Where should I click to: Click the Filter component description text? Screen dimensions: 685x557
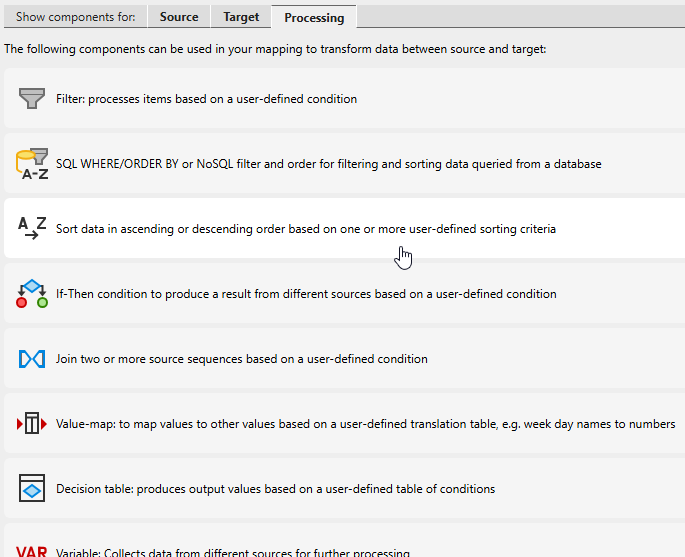tap(206, 99)
